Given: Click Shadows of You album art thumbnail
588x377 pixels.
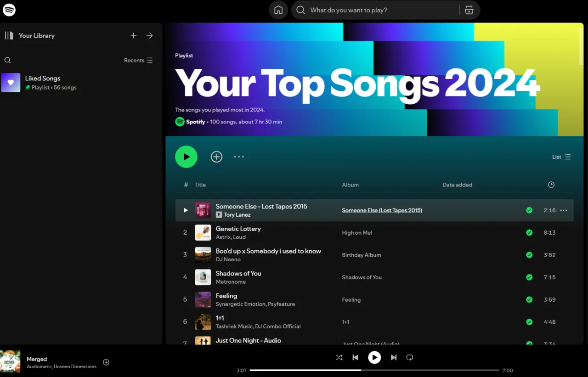Looking at the screenshot, I should pyautogui.click(x=203, y=277).
